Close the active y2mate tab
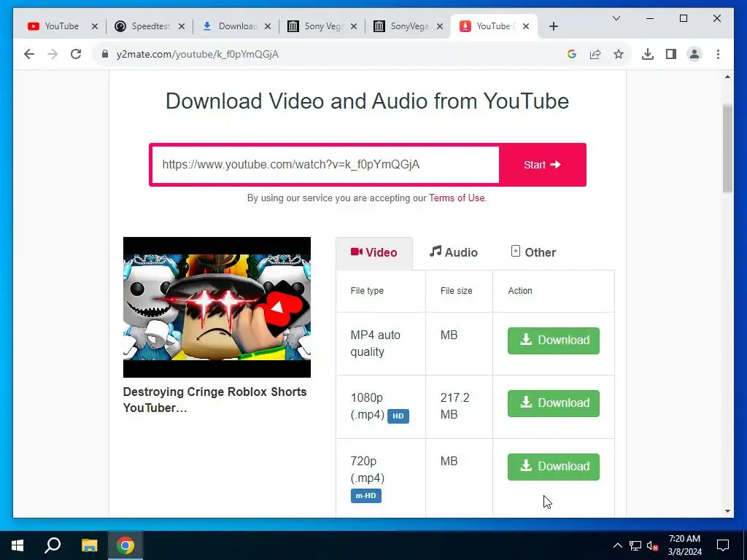This screenshot has height=560, width=747. (x=526, y=26)
